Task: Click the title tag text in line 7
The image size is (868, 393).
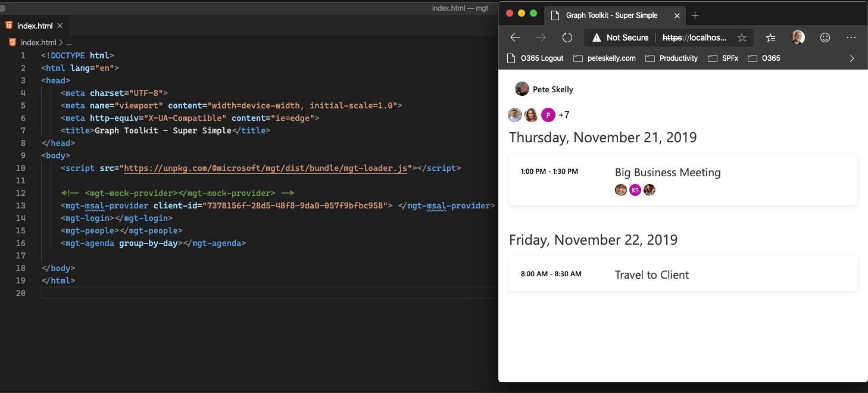Action: point(163,130)
